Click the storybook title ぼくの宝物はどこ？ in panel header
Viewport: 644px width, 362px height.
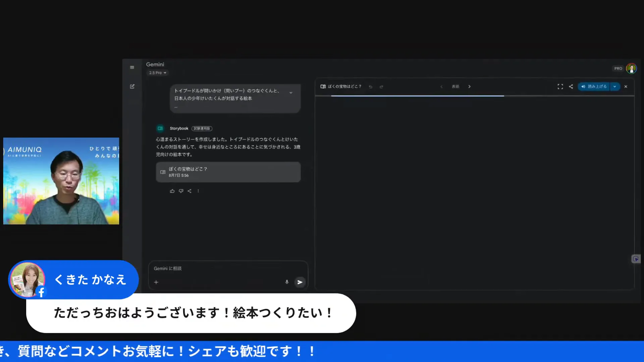[344, 86]
